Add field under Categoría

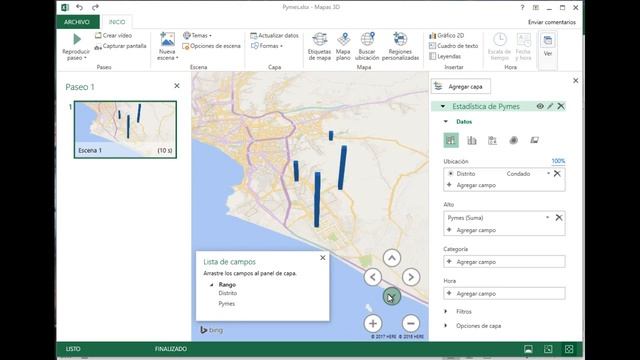tap(504, 262)
